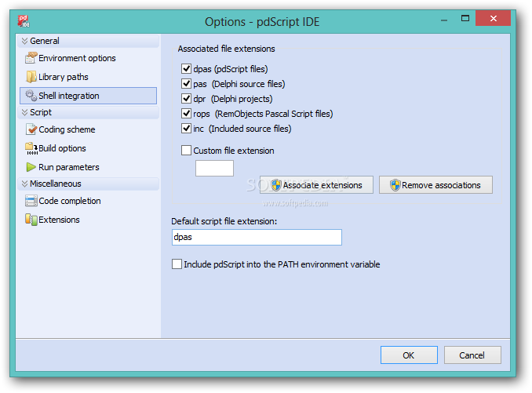Toggle the rops RemObjects Pascal Script checkbox
Viewport: 532px width, 393px height.
pos(186,114)
